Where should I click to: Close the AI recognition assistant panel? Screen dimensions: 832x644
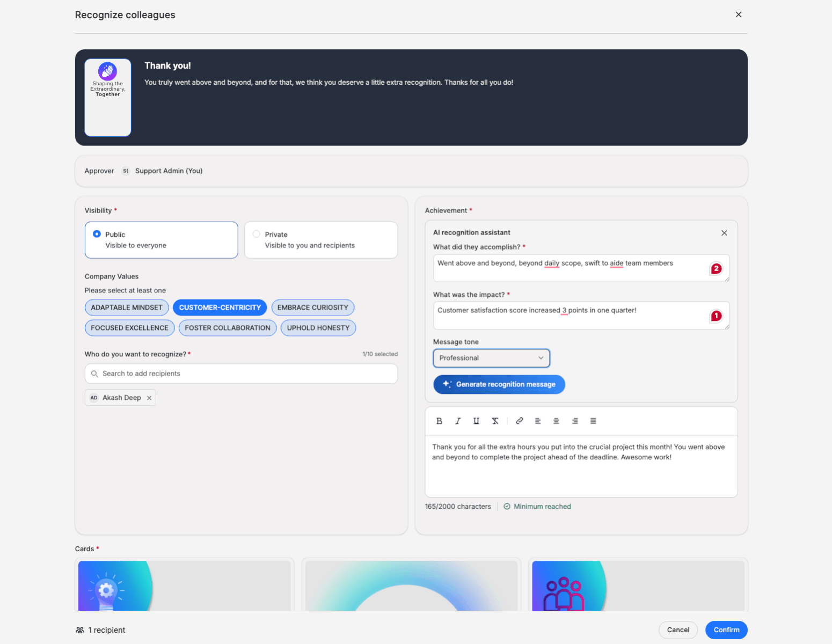point(724,233)
